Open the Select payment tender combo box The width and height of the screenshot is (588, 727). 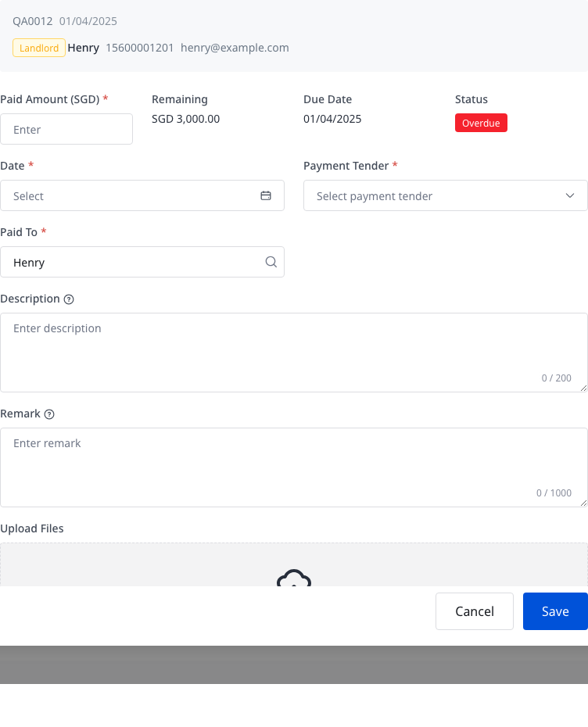(x=446, y=195)
